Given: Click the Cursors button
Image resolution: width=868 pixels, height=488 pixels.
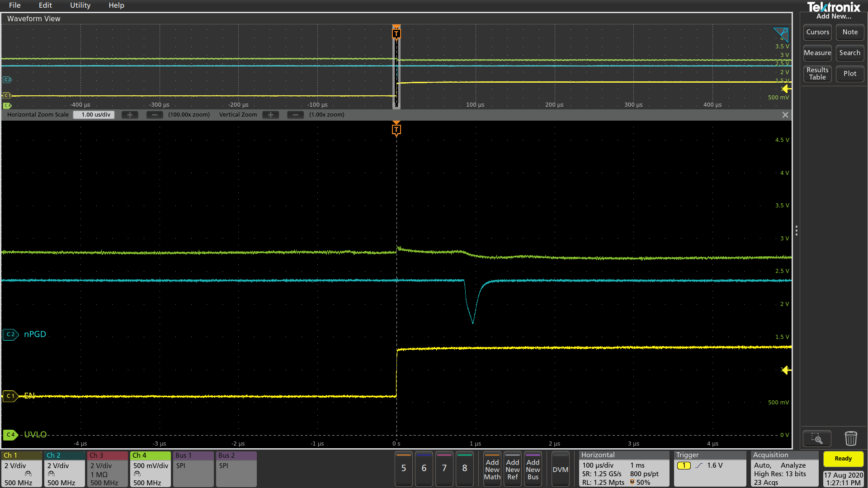Looking at the screenshot, I should pyautogui.click(x=817, y=32).
